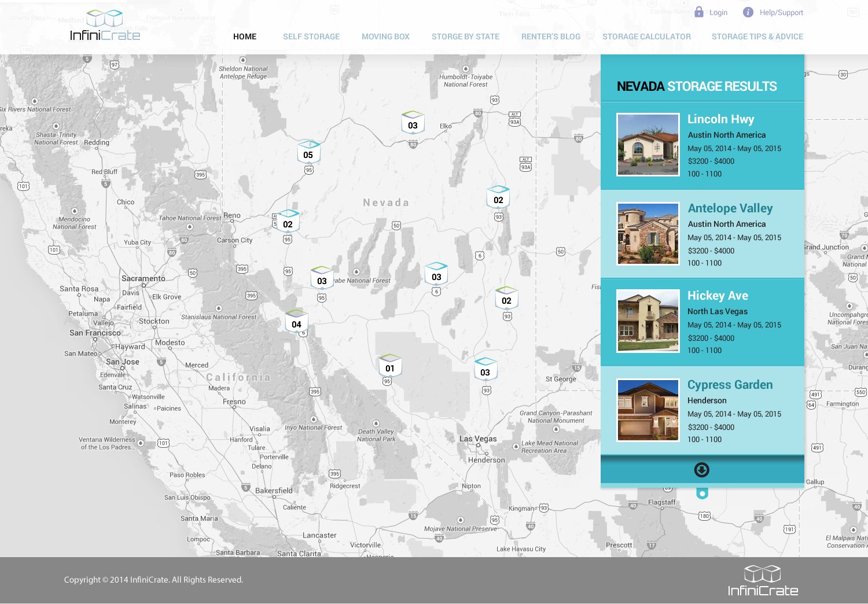
Task: Select crate marker 03 above route 6 shield
Action: (436, 275)
